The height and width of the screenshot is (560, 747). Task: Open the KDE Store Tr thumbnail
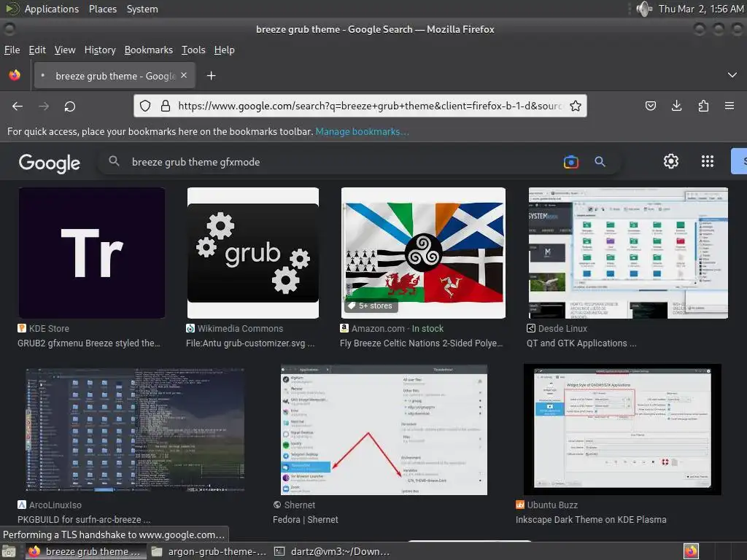[92, 253]
